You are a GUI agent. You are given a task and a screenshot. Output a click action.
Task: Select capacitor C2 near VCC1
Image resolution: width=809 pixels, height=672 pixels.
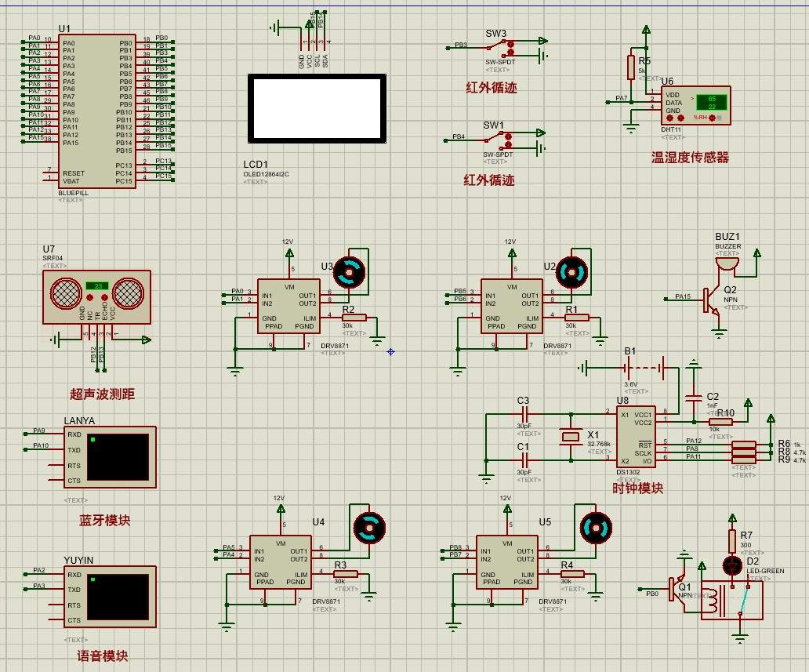click(694, 398)
